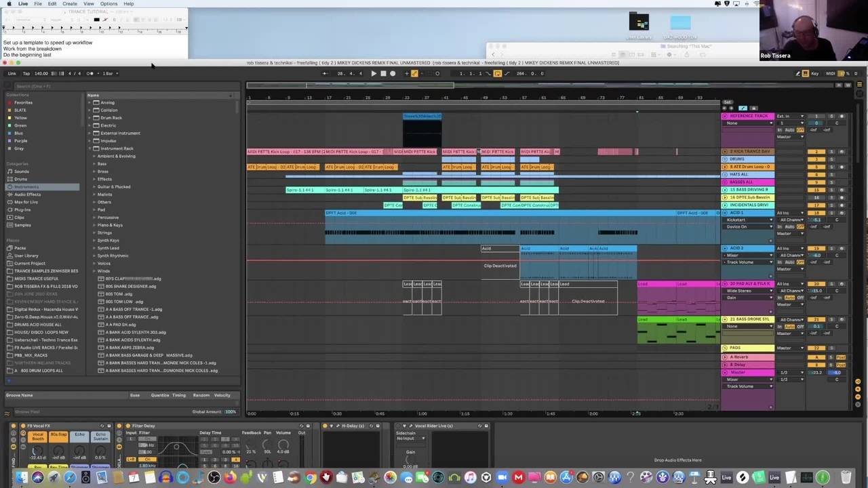Collapse the Instrument Rack folder
Viewport: 868px width, 488px height.
89,148
